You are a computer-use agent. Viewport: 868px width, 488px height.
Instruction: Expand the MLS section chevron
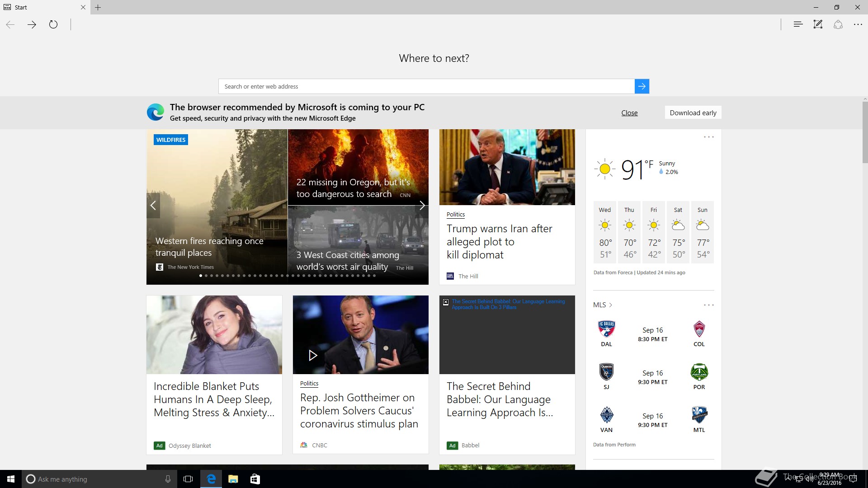click(x=611, y=305)
